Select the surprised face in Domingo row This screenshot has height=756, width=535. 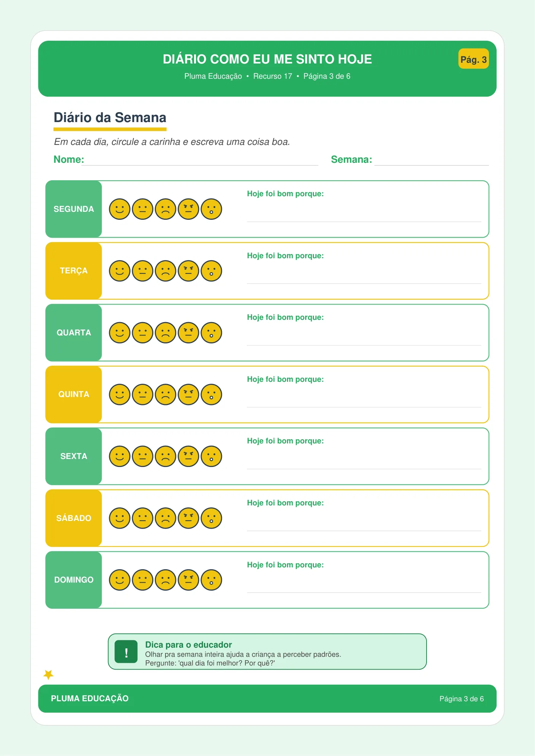211,580
